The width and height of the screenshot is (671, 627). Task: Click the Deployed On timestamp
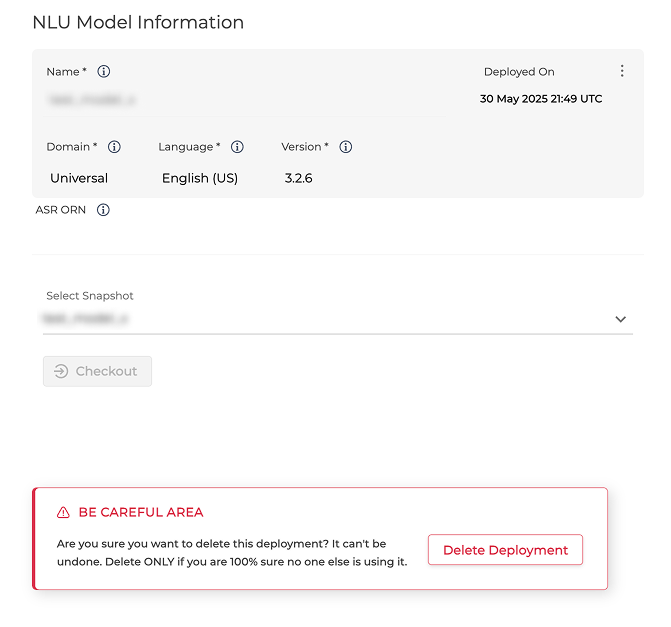[x=541, y=99]
